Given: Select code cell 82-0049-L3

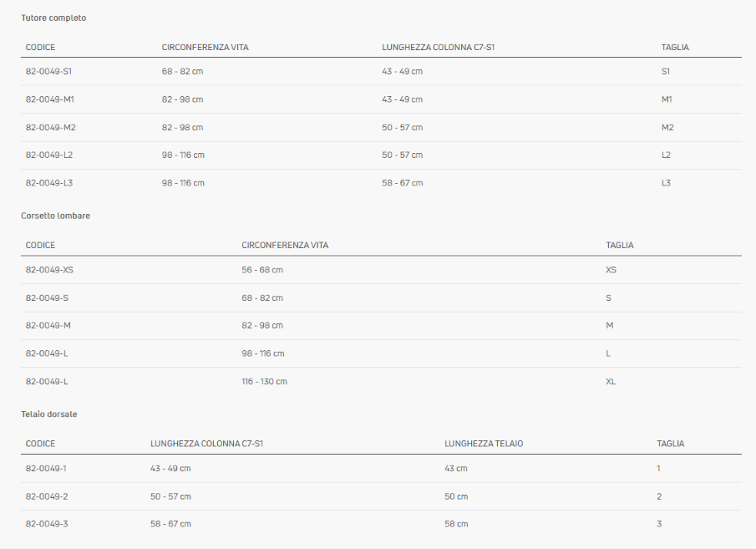Looking at the screenshot, I should tap(49, 183).
